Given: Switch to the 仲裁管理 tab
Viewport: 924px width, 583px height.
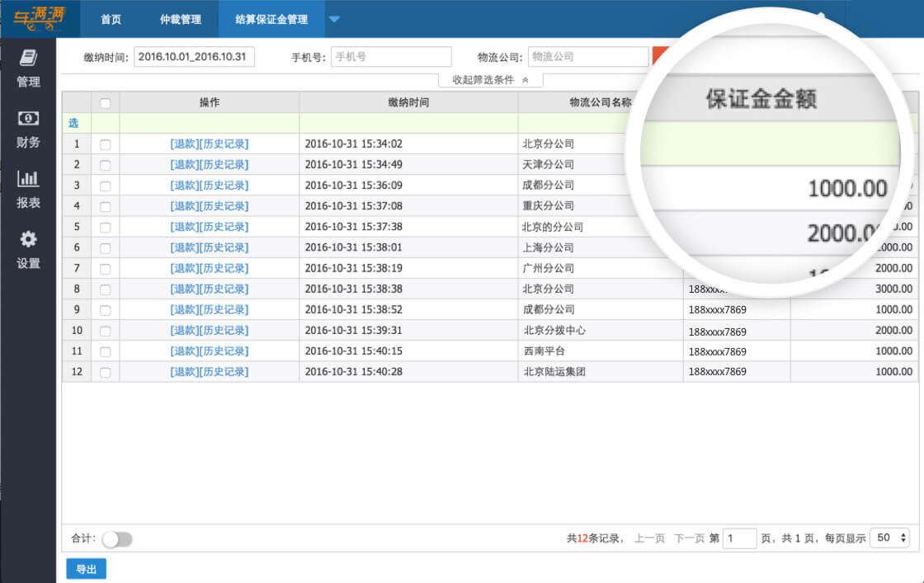Looking at the screenshot, I should pos(180,19).
